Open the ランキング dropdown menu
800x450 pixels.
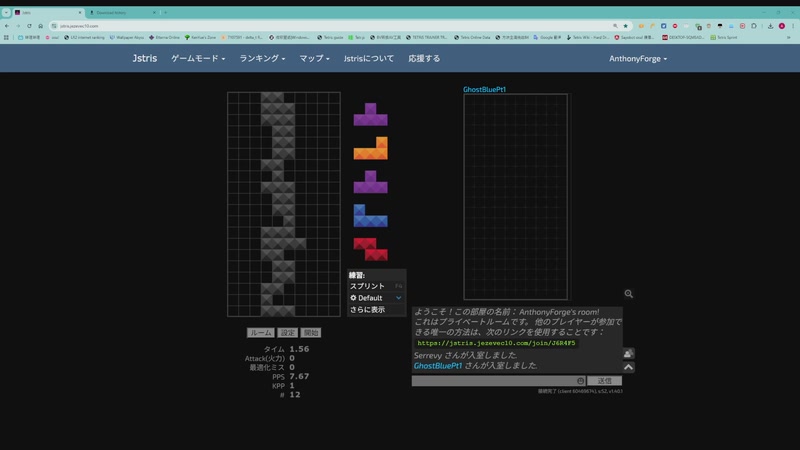(x=262, y=58)
